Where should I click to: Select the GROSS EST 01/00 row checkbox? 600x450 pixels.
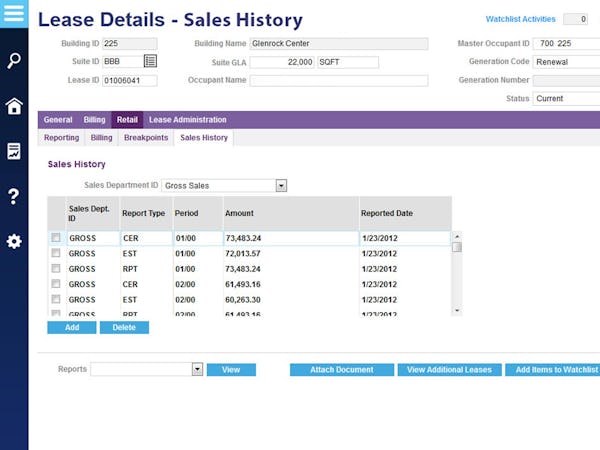click(56, 254)
